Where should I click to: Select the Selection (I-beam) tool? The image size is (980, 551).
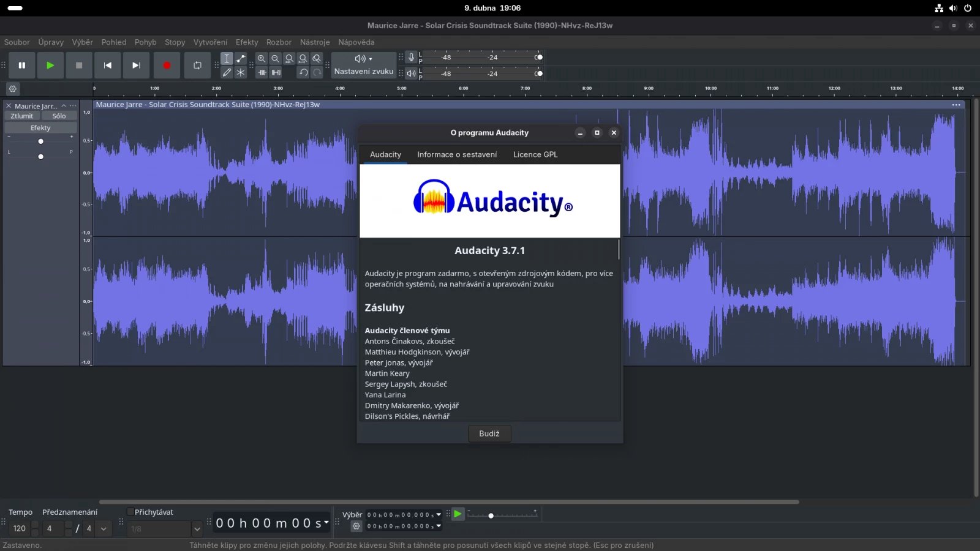227,59
